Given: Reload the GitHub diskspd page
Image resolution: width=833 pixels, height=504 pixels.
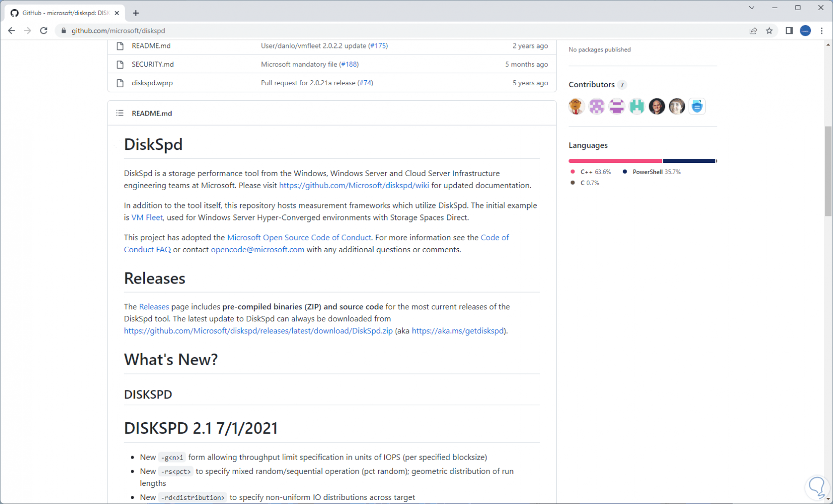Looking at the screenshot, I should (44, 31).
